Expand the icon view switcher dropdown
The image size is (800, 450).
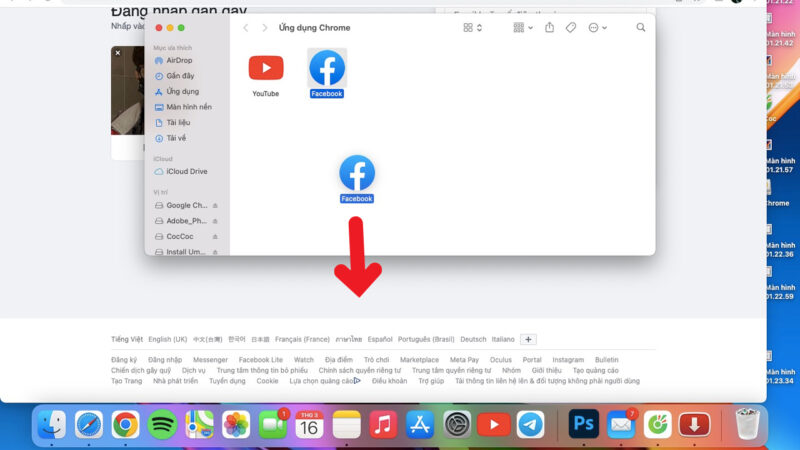point(473,28)
